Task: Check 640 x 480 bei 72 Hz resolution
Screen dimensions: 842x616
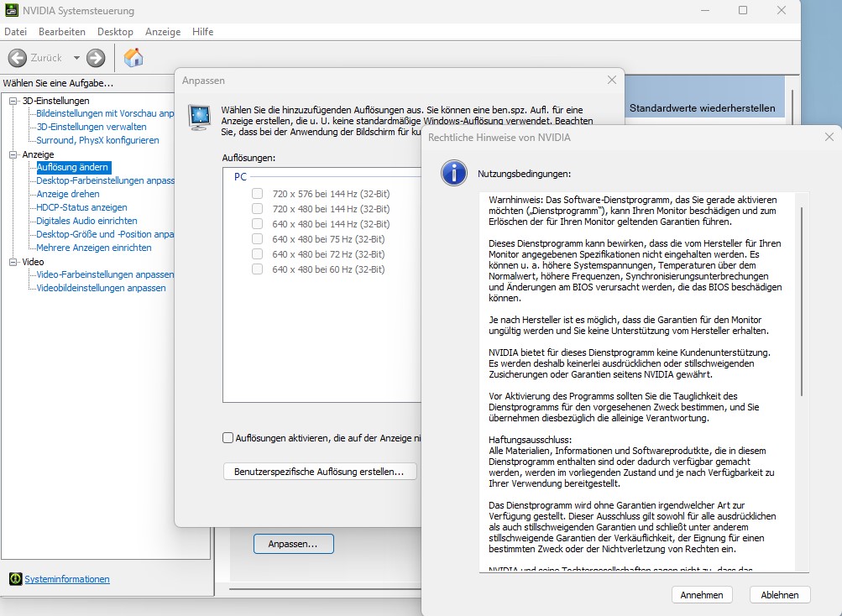Action: (x=257, y=253)
